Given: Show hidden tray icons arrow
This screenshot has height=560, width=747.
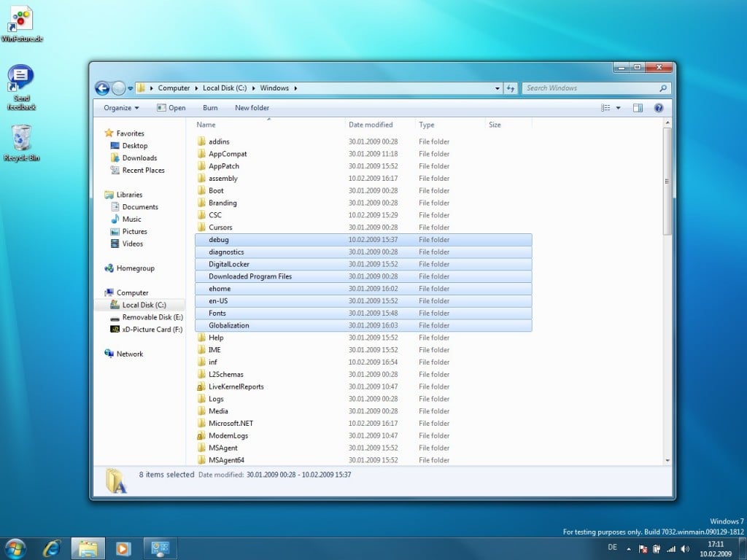Looking at the screenshot, I should click(x=629, y=549).
